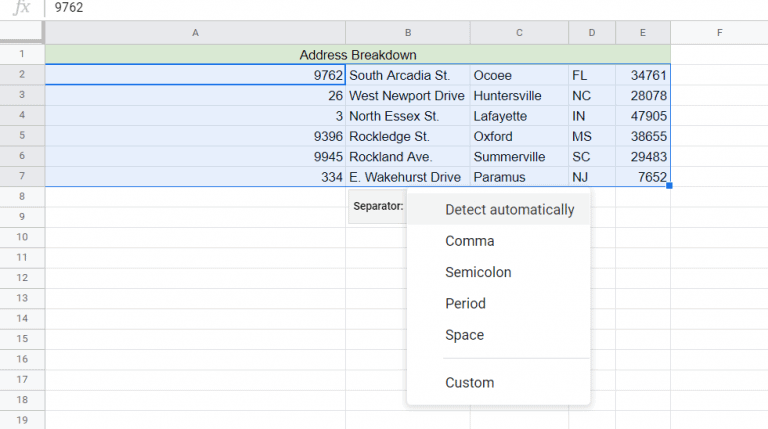Open the Custom separator option
The width and height of the screenshot is (768, 429).
pyautogui.click(x=469, y=382)
